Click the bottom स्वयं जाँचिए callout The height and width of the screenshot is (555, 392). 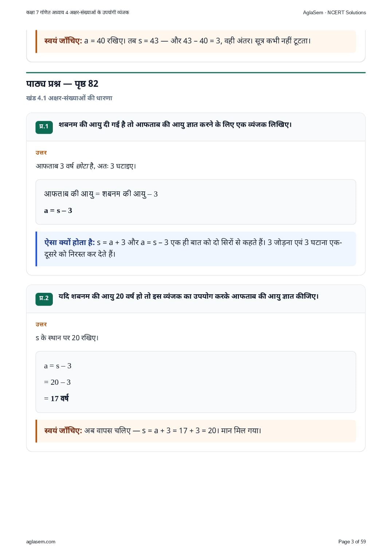tap(196, 431)
